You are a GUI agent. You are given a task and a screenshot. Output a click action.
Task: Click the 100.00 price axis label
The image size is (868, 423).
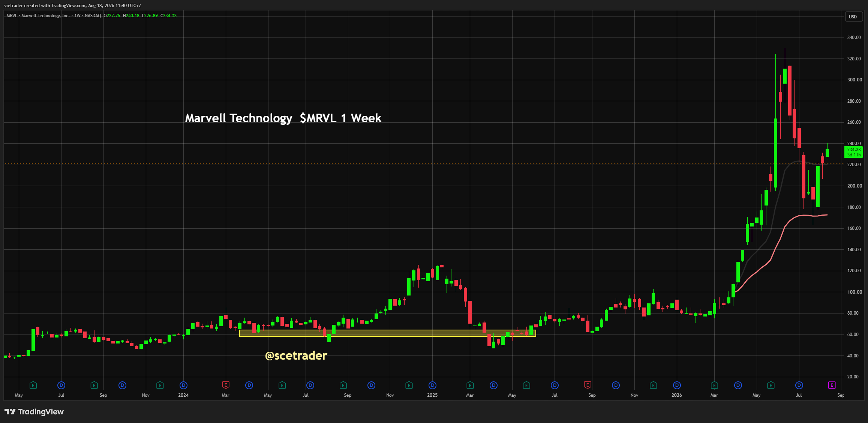(855, 292)
